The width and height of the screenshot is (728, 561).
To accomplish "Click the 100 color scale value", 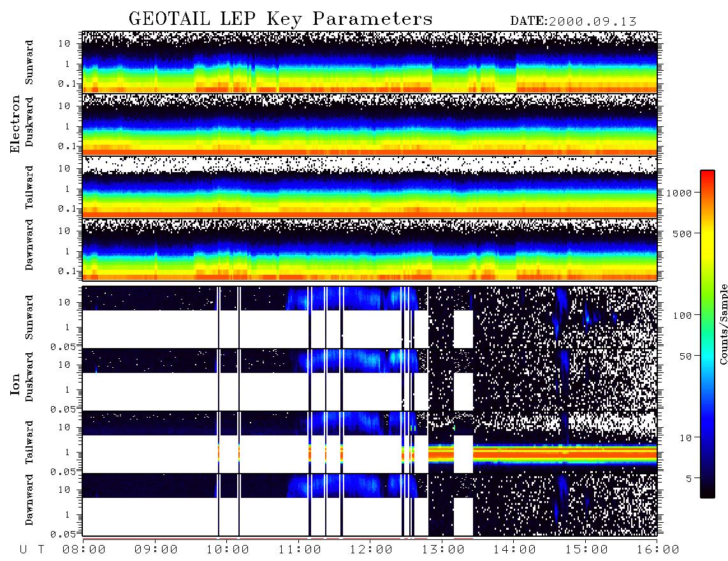I will pos(682,316).
